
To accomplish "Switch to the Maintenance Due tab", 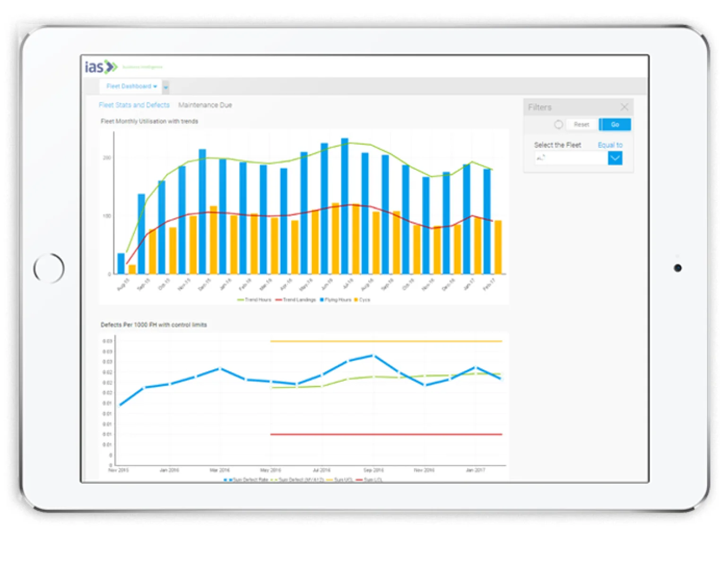I will point(205,105).
